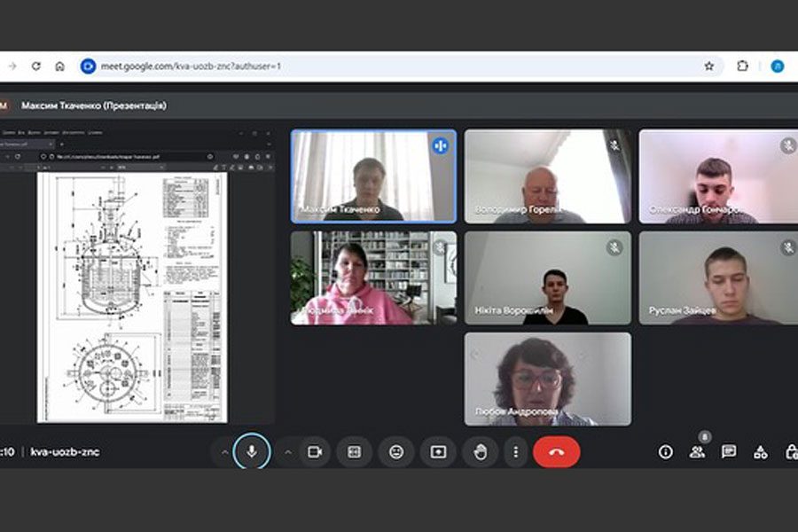Viewport: 798px width, 532px height.
Task: Select Любов Андропова's video tile
Action: pos(548,379)
